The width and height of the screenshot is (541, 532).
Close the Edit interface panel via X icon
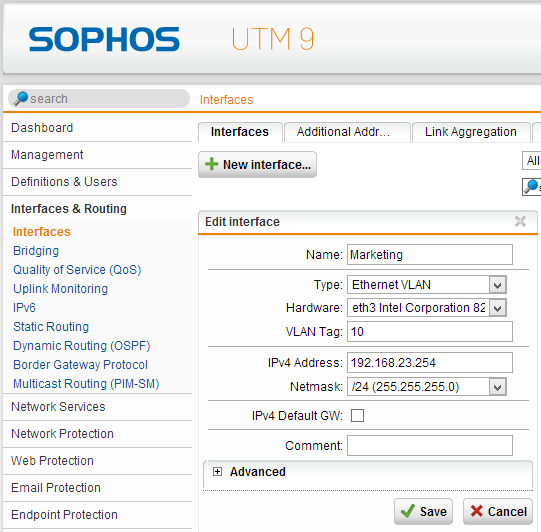[x=520, y=221]
